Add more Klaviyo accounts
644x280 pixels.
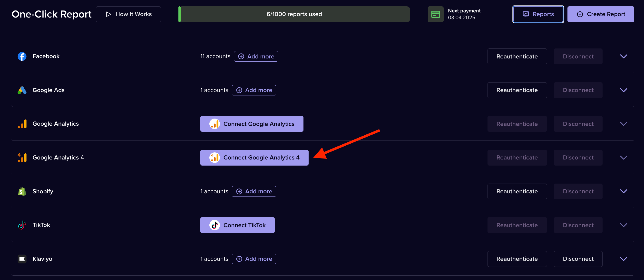[x=254, y=259]
